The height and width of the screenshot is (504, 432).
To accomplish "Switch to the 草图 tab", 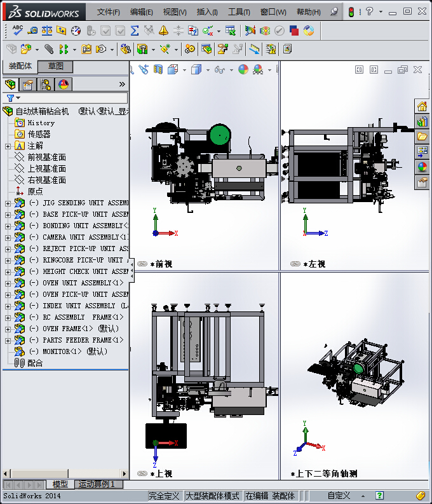I will (55, 66).
